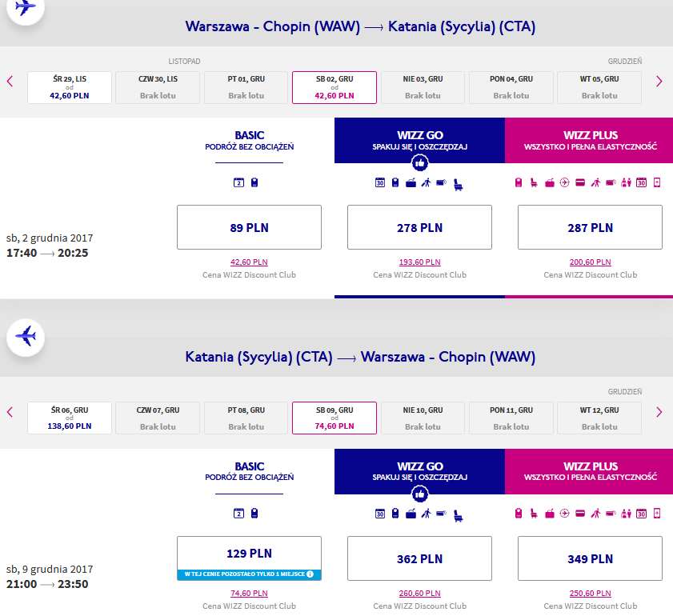673x616 pixels.
Task: Choose the 278 PLN WIZZ GO fare
Action: pyautogui.click(x=419, y=227)
